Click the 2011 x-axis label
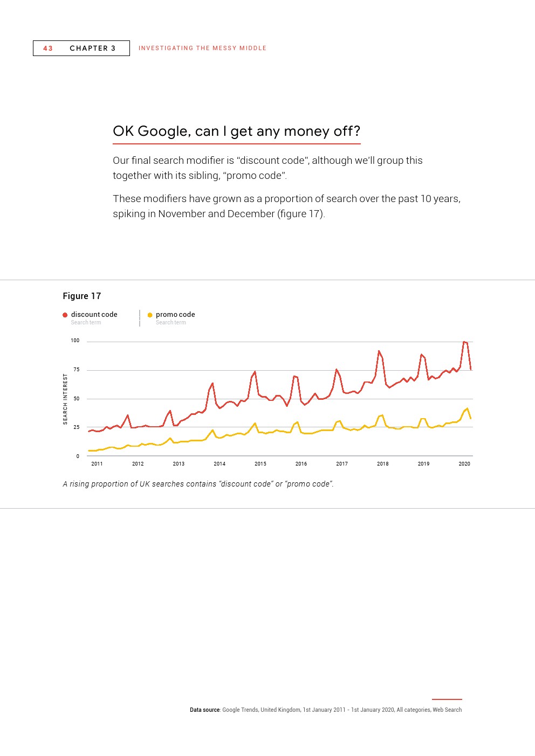This screenshot has width=535, height=756. (x=97, y=463)
